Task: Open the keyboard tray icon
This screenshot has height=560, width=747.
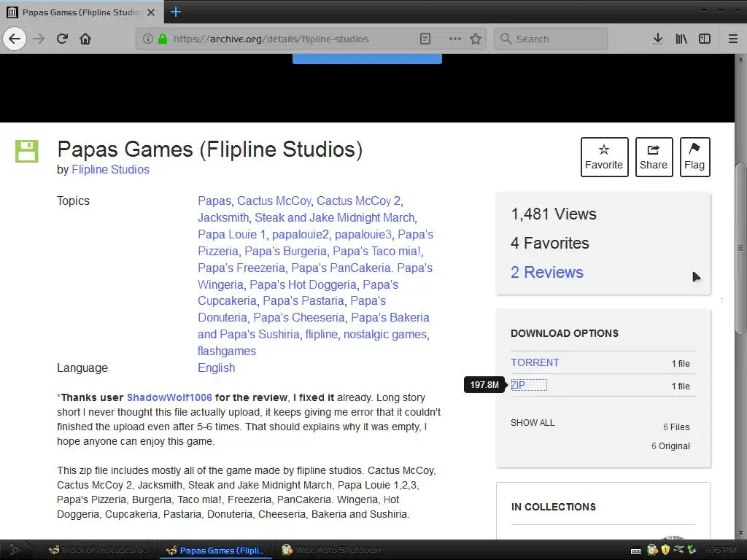Action: pyautogui.click(x=635, y=551)
